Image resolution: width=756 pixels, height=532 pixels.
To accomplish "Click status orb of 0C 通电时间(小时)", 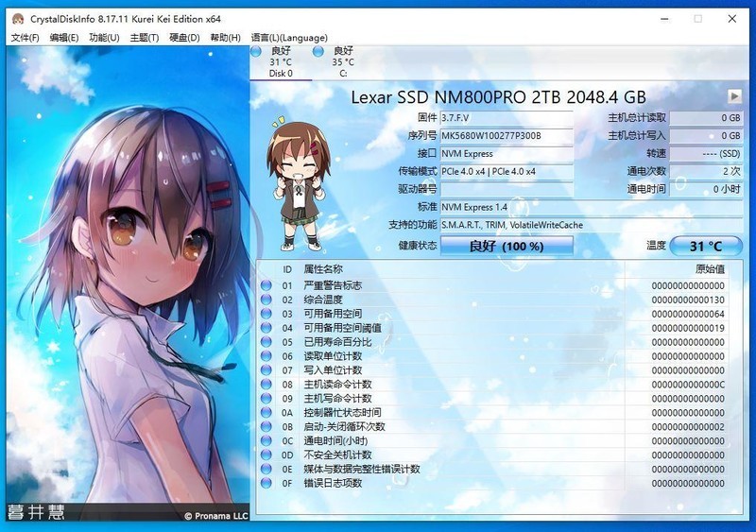I will [x=266, y=441].
